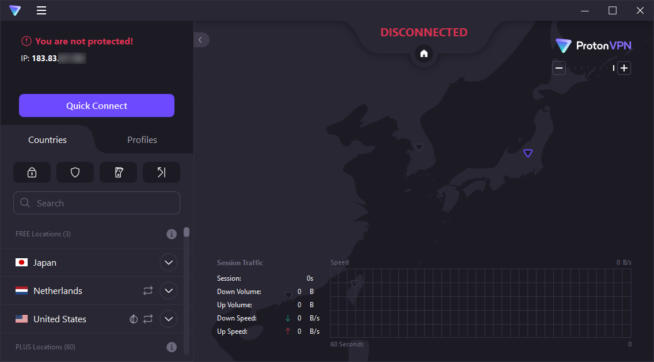
Task: Click the Session Traffic heading
Action: [x=240, y=263]
